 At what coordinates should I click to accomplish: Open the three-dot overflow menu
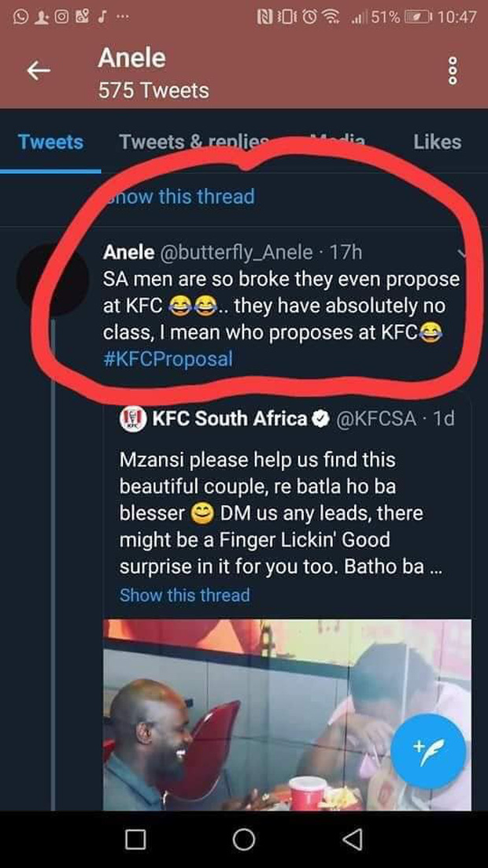(451, 72)
